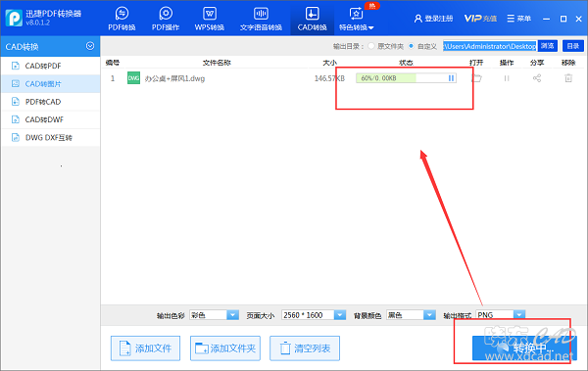This screenshot has height=371, width=588.
Task: Click the 目录 button
Action: pos(573,46)
